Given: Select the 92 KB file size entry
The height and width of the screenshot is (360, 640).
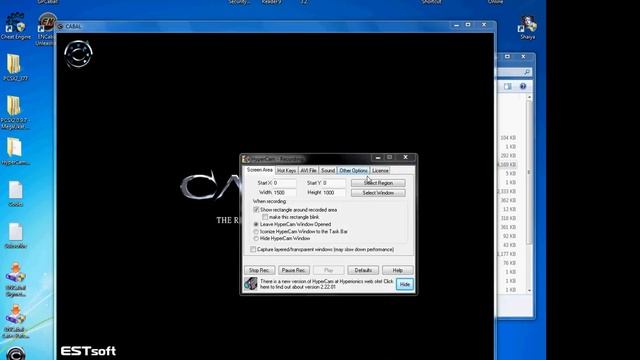Looking at the screenshot, I should (509, 236).
